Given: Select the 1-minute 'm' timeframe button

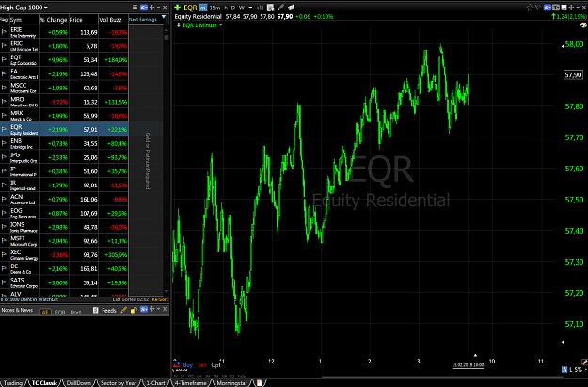Looking at the screenshot, I should tap(203, 8).
